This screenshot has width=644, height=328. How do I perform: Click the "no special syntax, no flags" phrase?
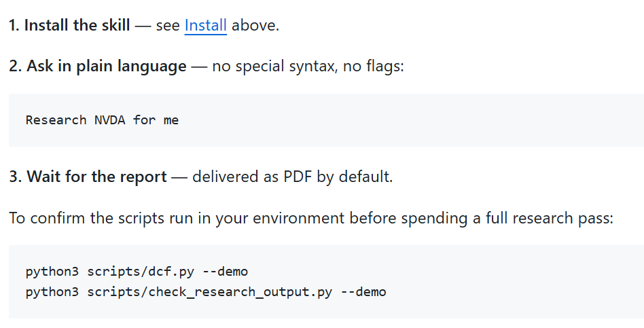pos(308,66)
